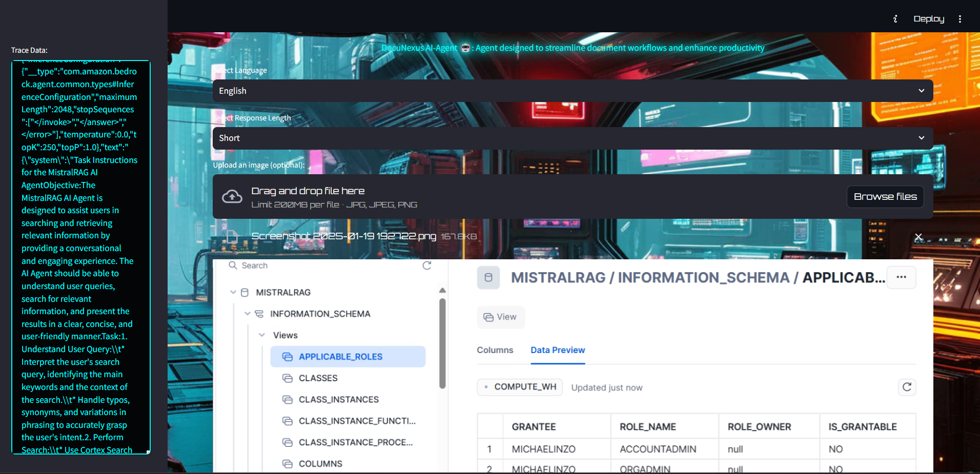
Task: Click the uploaded file's document icon
Action: 232,236
